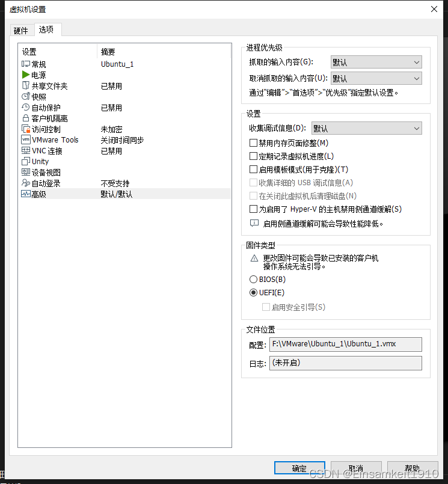Select 共享文件夹 row

(124, 85)
